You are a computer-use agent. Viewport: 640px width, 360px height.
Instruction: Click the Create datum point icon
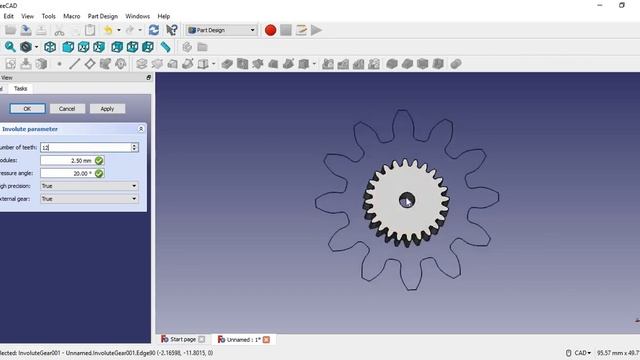59,64
